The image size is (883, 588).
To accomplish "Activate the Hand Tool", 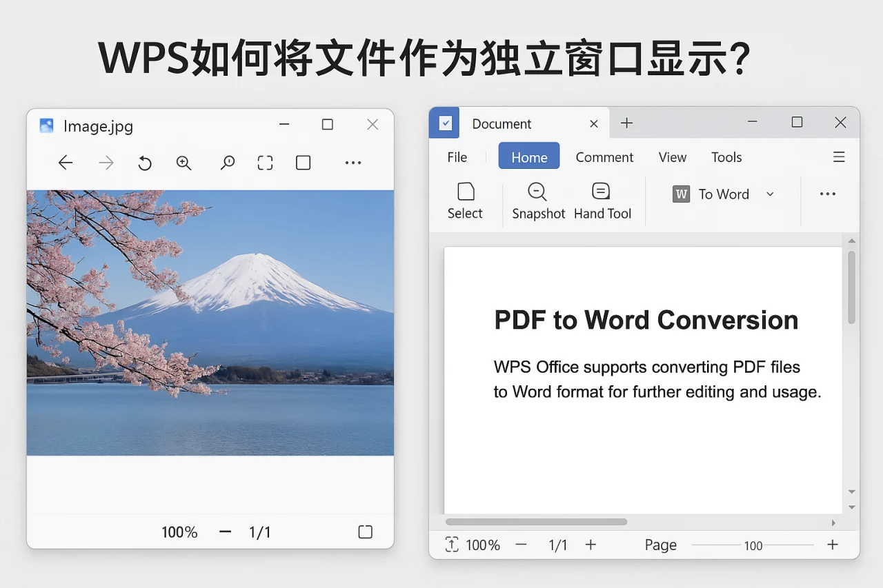I will point(602,200).
